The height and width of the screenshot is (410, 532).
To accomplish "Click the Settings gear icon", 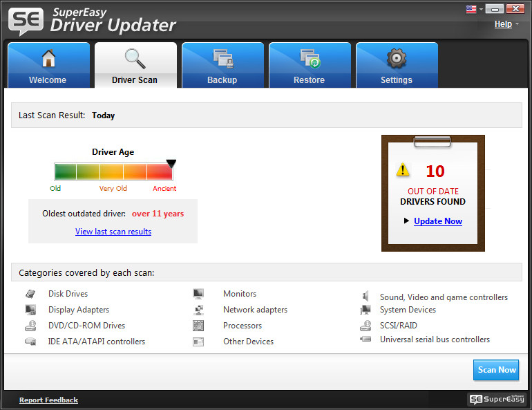I will 397,58.
